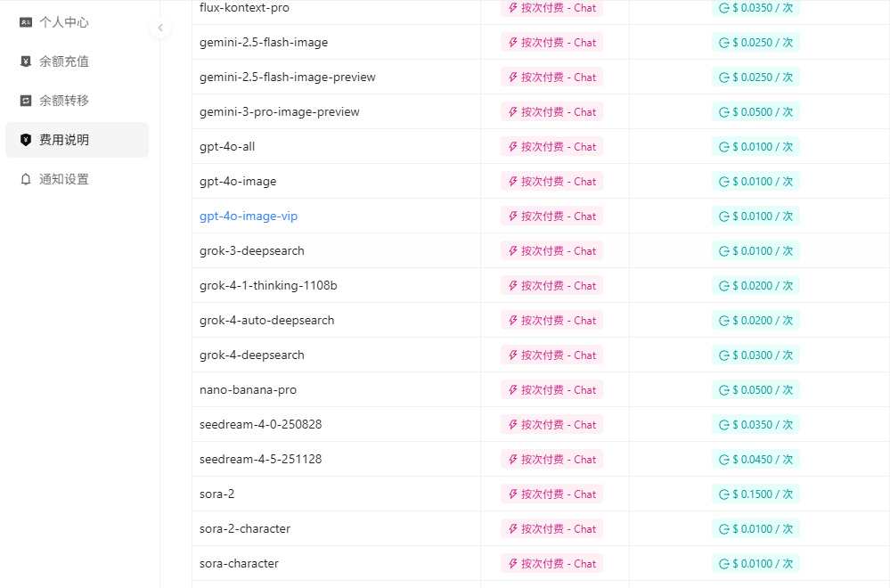Image resolution: width=890 pixels, height=588 pixels.
Task: Click the grok-4-deepsearch model name
Action: click(x=252, y=355)
